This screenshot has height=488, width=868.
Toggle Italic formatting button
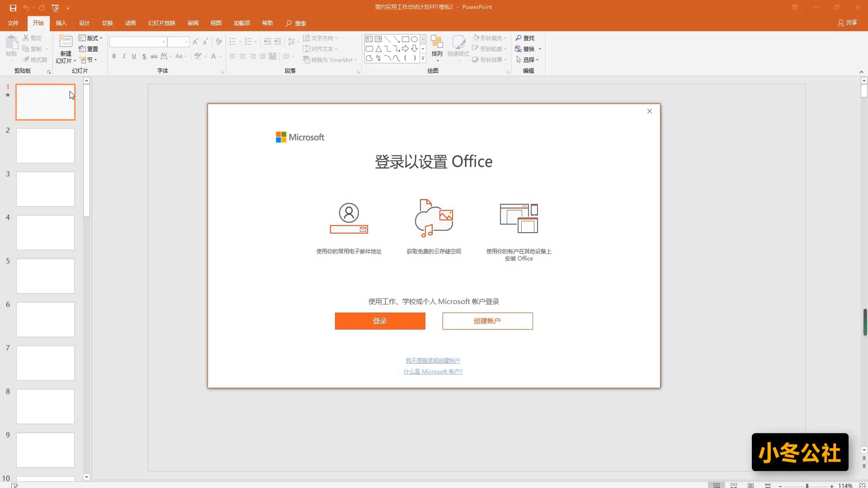(x=124, y=56)
